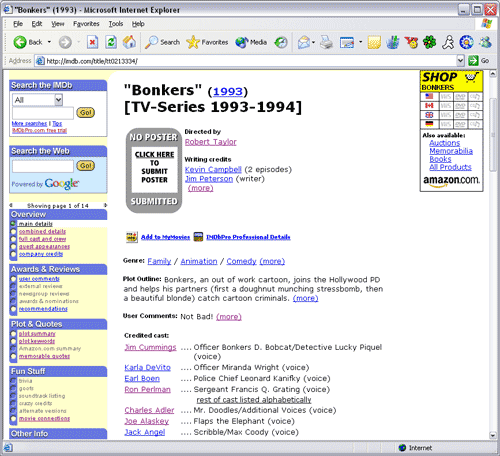This screenshot has width=500, height=456.
Task: Open the Back button history dropdown arrow
Action: coord(49,42)
